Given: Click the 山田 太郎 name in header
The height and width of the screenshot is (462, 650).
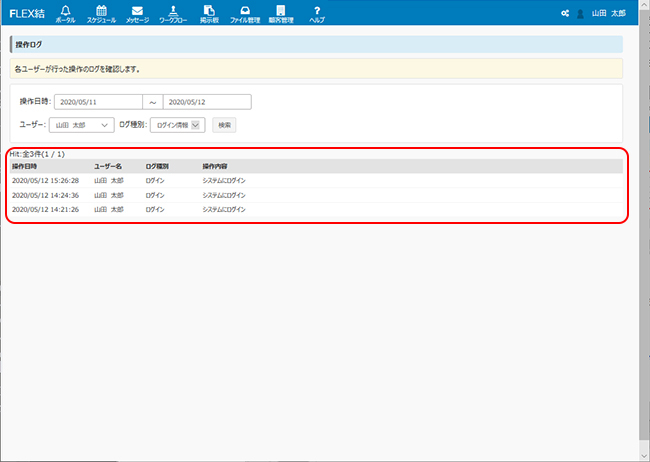Looking at the screenshot, I should pos(609,13).
